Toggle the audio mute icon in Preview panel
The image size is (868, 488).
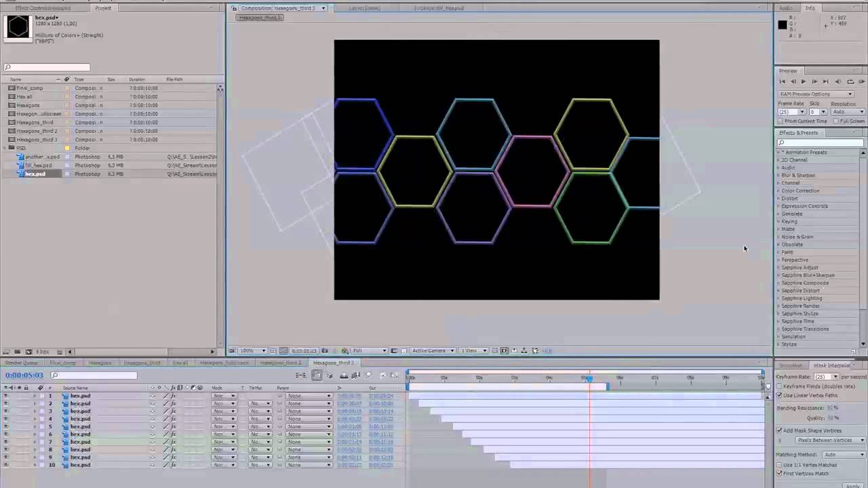point(838,81)
